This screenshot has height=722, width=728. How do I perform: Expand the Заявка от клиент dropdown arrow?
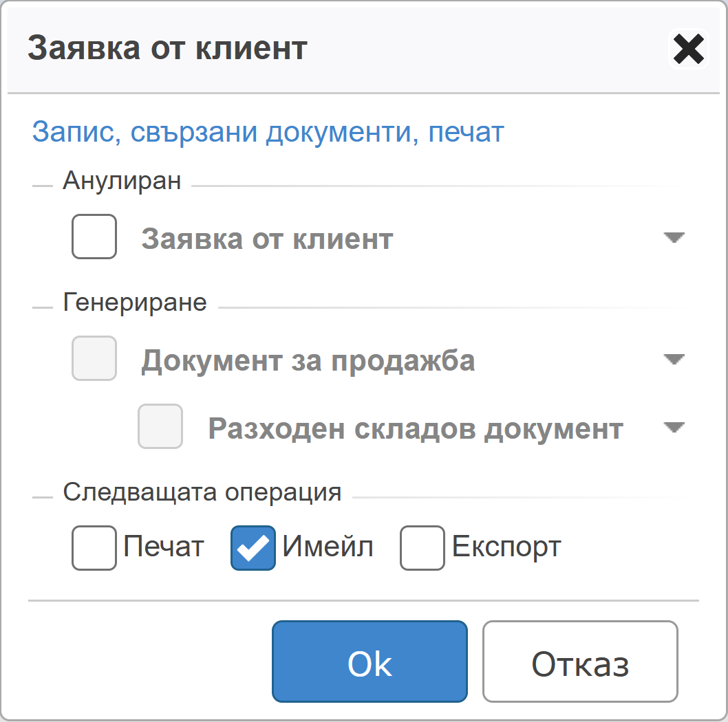[x=674, y=238]
